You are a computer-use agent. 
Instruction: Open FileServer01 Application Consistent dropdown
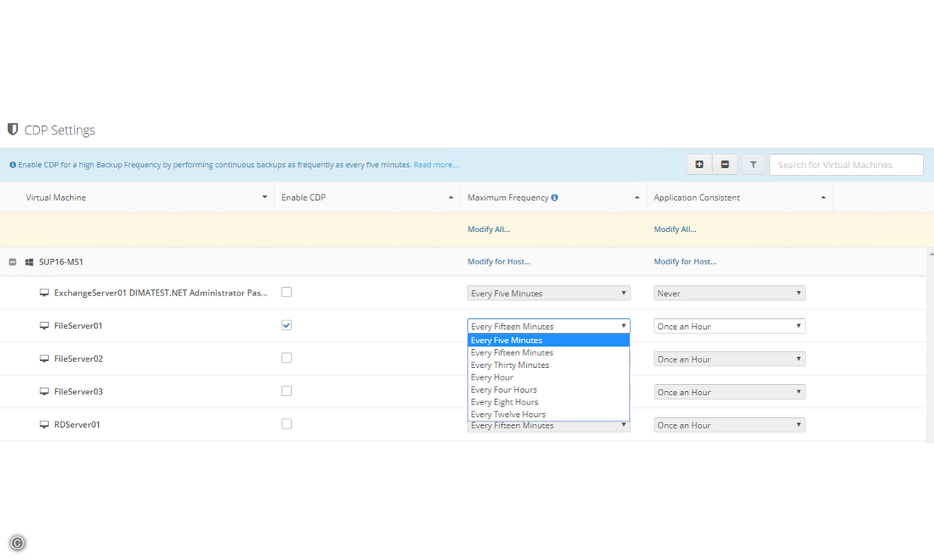(729, 326)
